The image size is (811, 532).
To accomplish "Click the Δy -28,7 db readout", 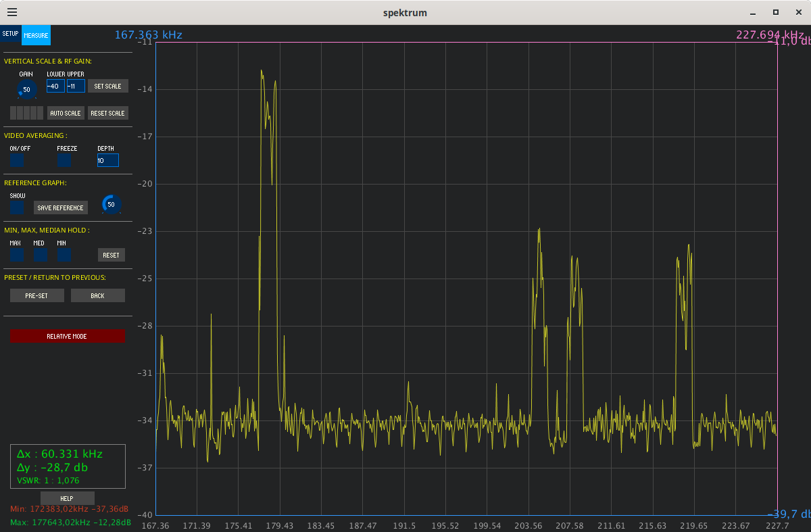I will pyautogui.click(x=52, y=468).
